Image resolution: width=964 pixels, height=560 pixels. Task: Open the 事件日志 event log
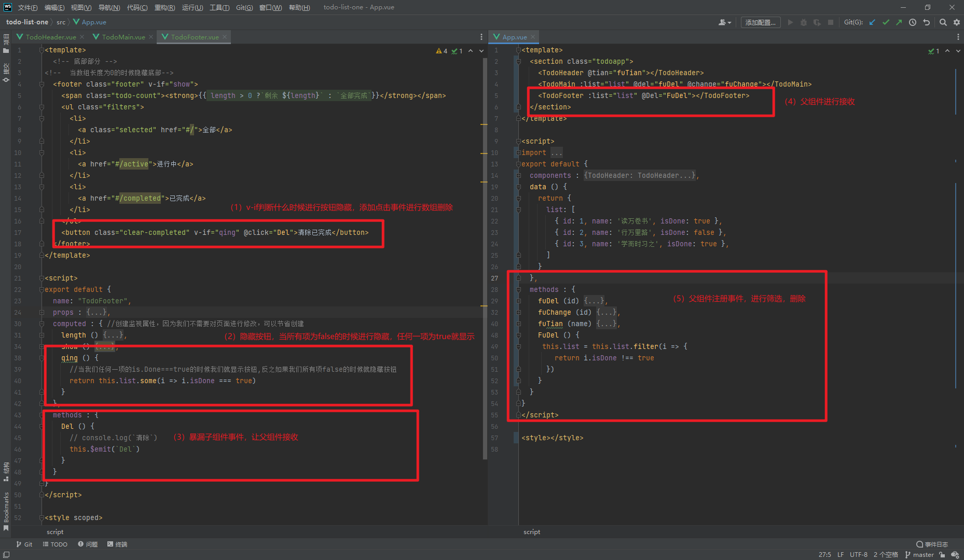(x=932, y=544)
